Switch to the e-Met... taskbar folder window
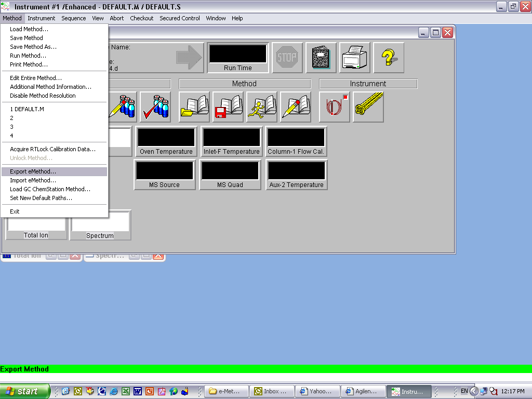 pos(226,391)
